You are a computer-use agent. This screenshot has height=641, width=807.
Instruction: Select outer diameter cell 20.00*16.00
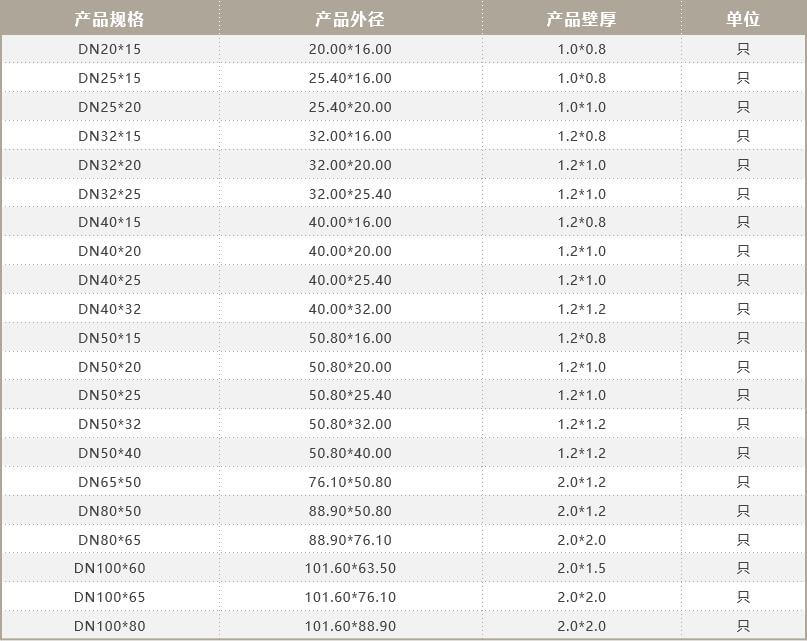[350, 49]
